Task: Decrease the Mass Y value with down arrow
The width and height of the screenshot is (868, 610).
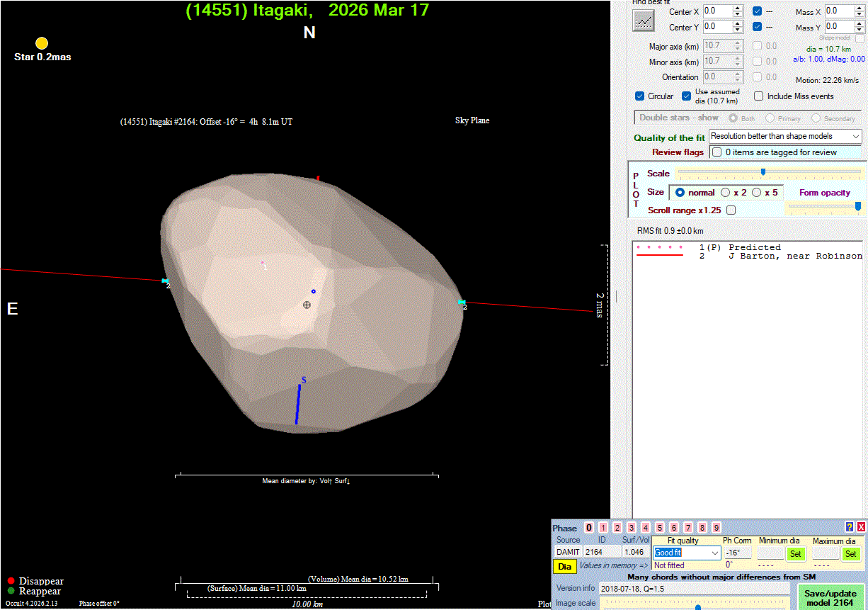Action: tap(860, 30)
